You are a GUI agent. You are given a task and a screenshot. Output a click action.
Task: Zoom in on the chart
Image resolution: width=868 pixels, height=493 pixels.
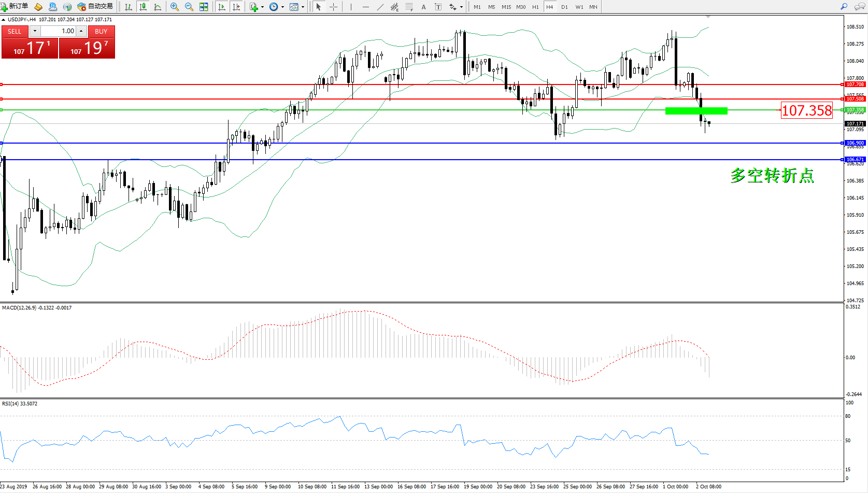pos(175,7)
